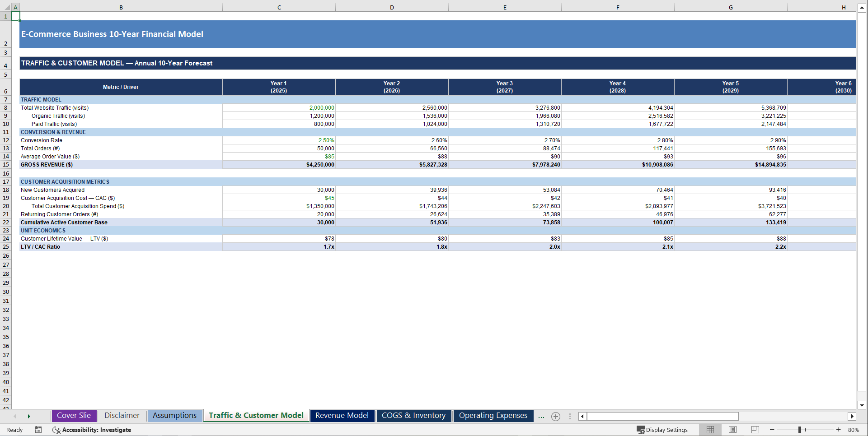Add a new worksheet with the plus icon

[556, 416]
